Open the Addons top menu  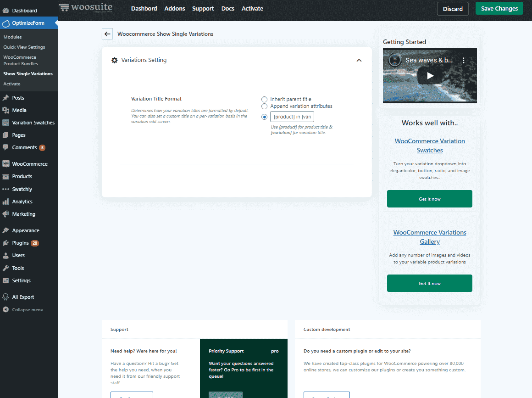click(x=175, y=8)
